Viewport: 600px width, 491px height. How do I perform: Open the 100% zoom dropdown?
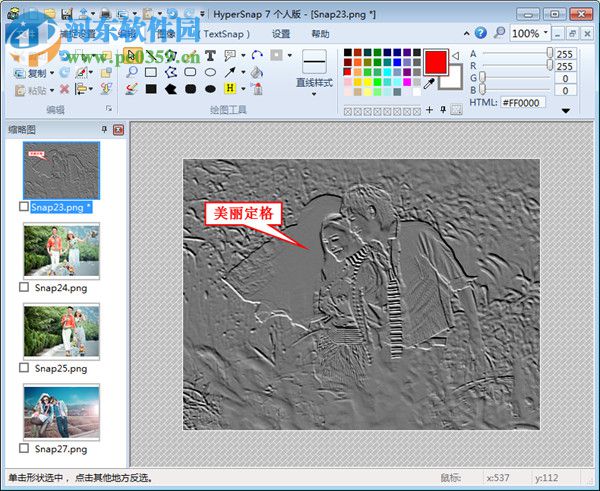point(546,33)
